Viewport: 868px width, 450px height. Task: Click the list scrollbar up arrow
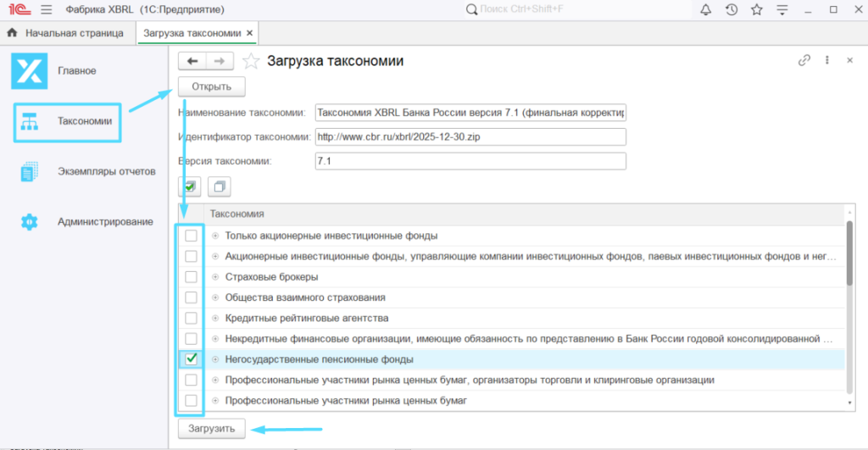(849, 212)
